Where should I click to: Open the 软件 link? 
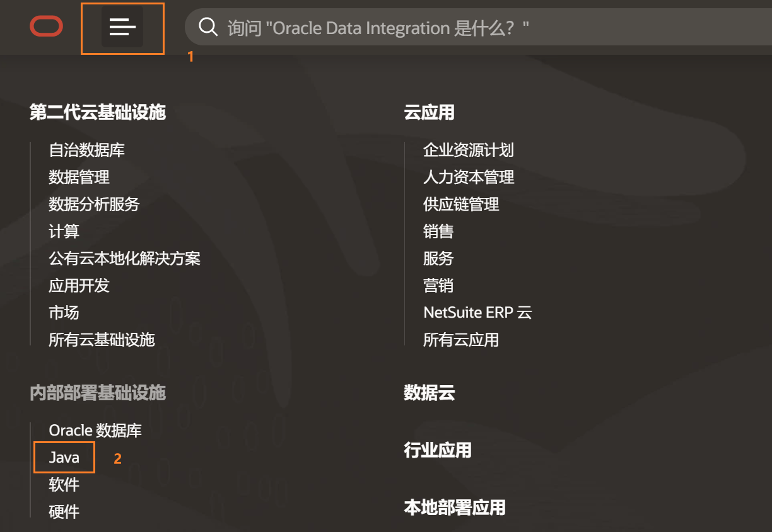point(64,485)
